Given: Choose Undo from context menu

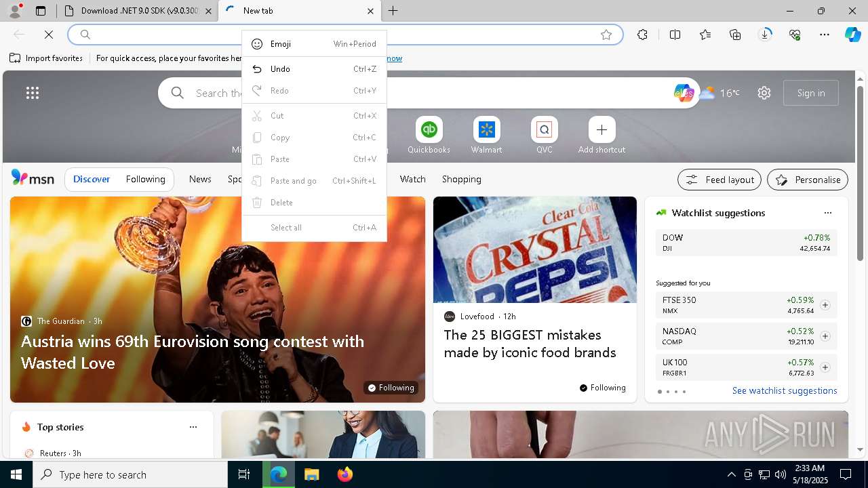Looking at the screenshot, I should tap(314, 69).
